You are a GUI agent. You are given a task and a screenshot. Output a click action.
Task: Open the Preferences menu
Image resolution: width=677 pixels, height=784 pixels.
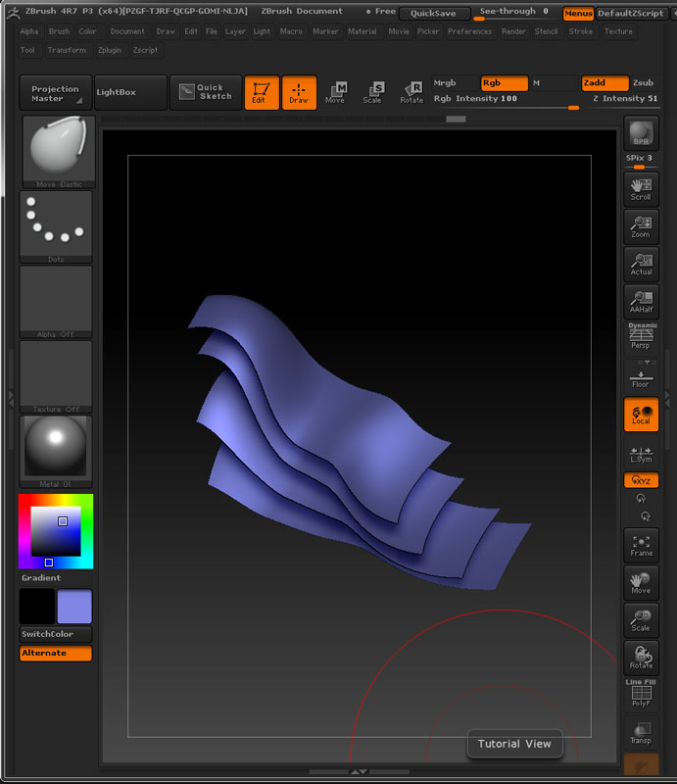click(469, 31)
